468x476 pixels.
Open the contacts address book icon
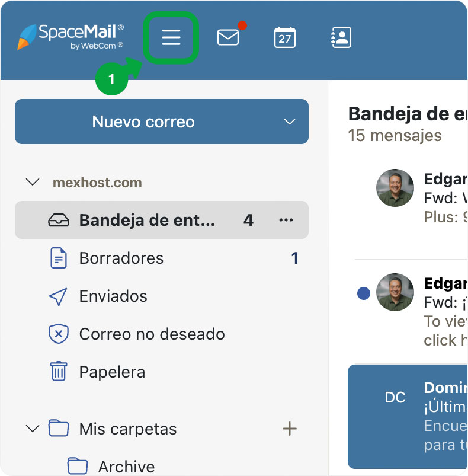341,38
